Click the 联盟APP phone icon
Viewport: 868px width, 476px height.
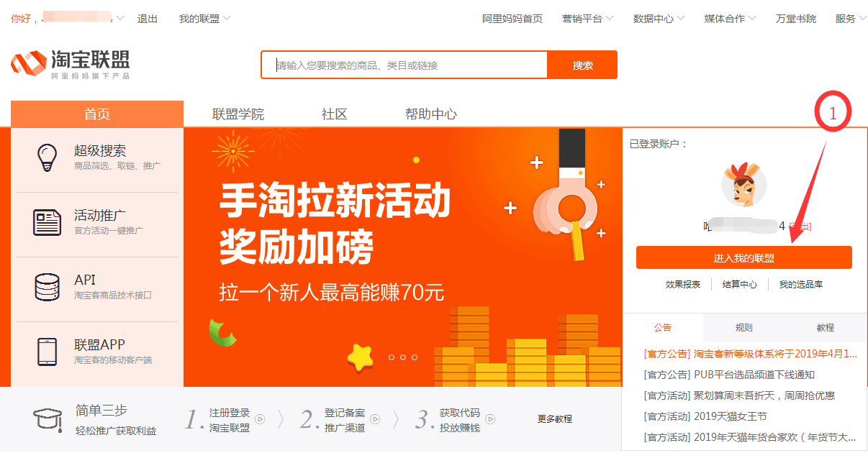tap(48, 352)
